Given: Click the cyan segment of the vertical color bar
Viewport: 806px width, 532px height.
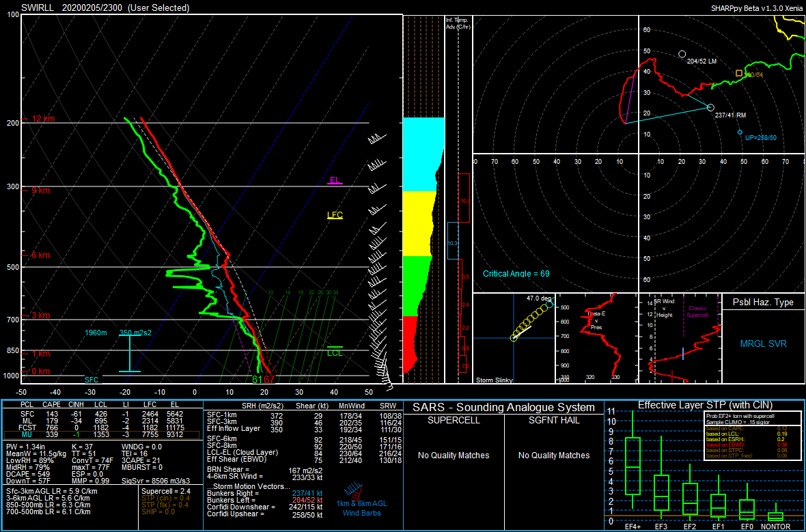Looking at the screenshot, I should point(423,154).
